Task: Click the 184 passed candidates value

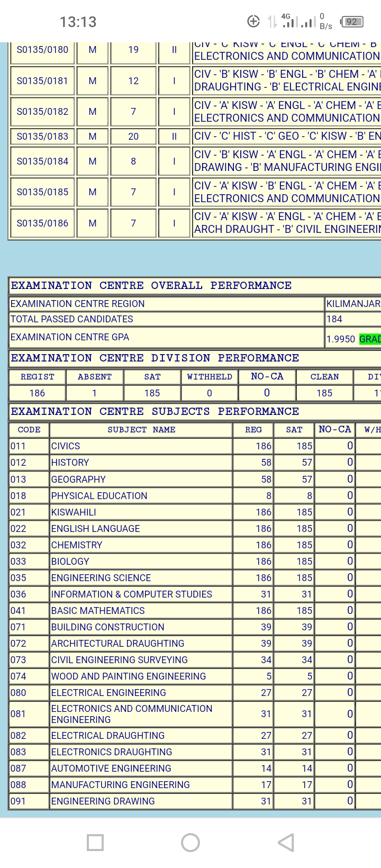Action: coord(334,319)
